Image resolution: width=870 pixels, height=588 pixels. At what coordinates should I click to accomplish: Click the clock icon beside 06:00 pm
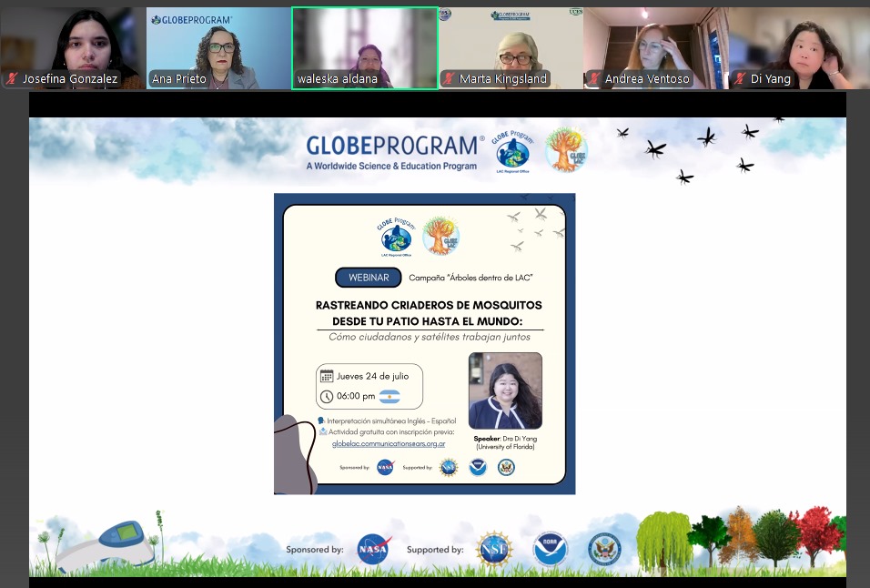coord(327,396)
